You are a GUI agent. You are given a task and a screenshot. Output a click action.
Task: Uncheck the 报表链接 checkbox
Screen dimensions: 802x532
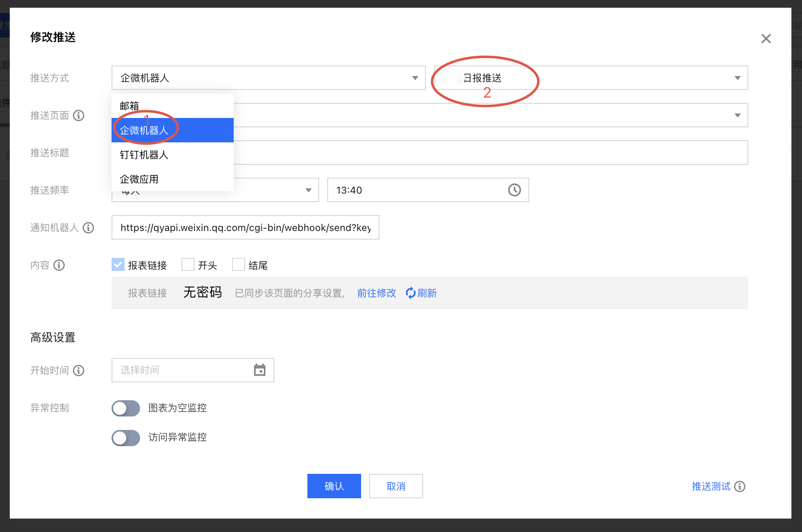118,265
